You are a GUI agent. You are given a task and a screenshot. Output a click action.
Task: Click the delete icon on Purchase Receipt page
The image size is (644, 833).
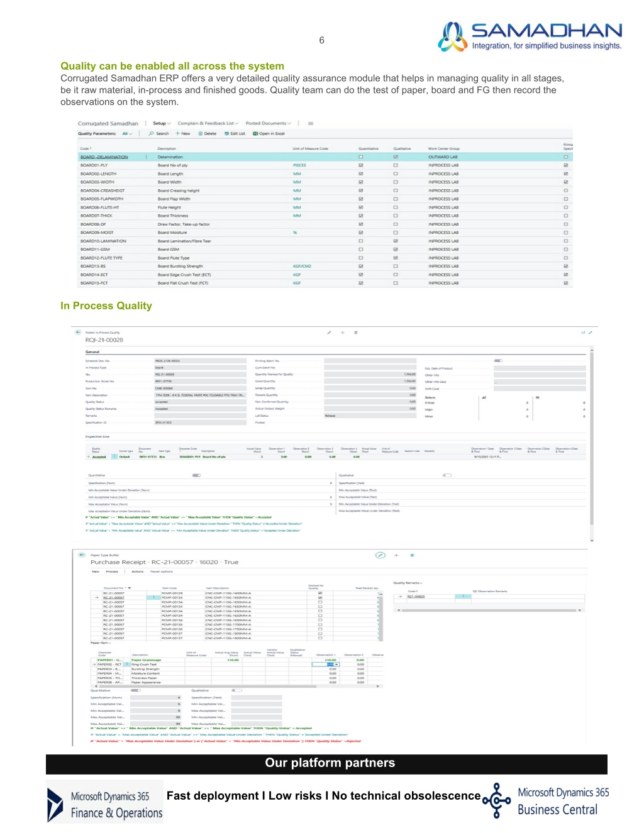412,555
